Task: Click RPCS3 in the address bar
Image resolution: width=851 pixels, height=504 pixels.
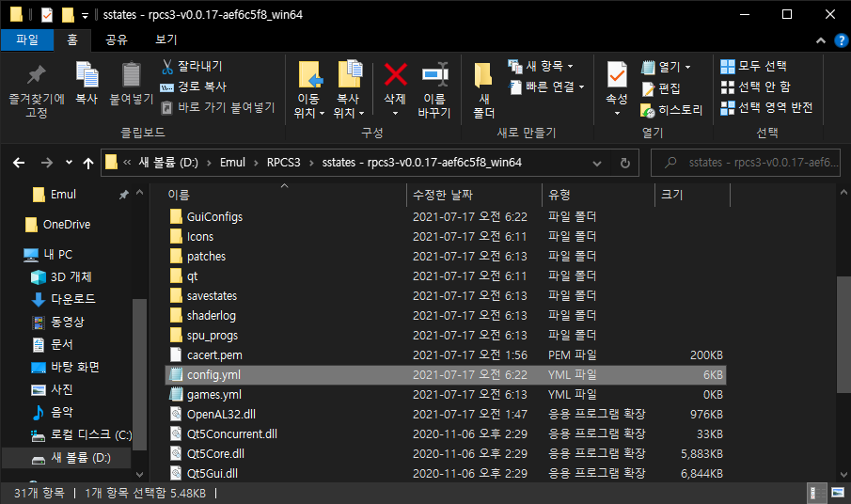Action: pos(283,163)
